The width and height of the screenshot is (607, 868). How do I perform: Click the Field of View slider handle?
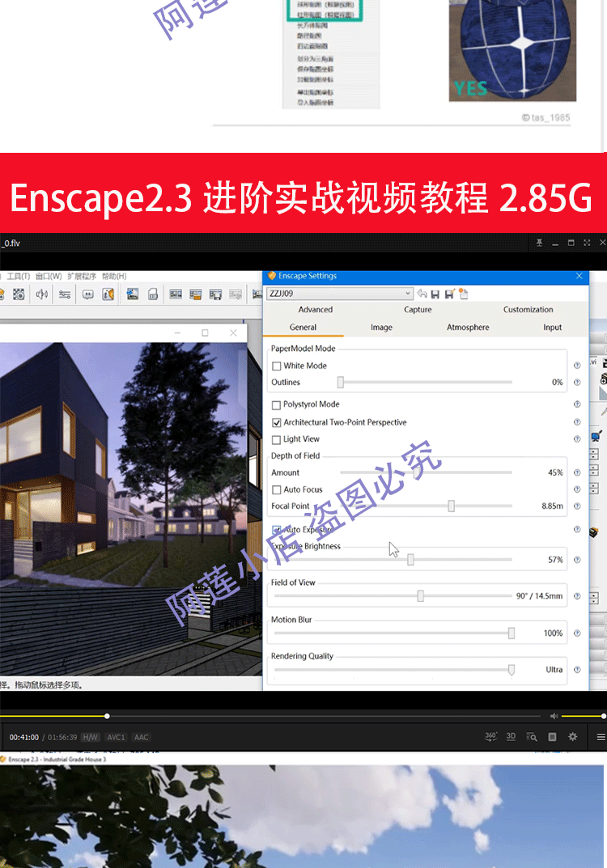click(x=420, y=595)
